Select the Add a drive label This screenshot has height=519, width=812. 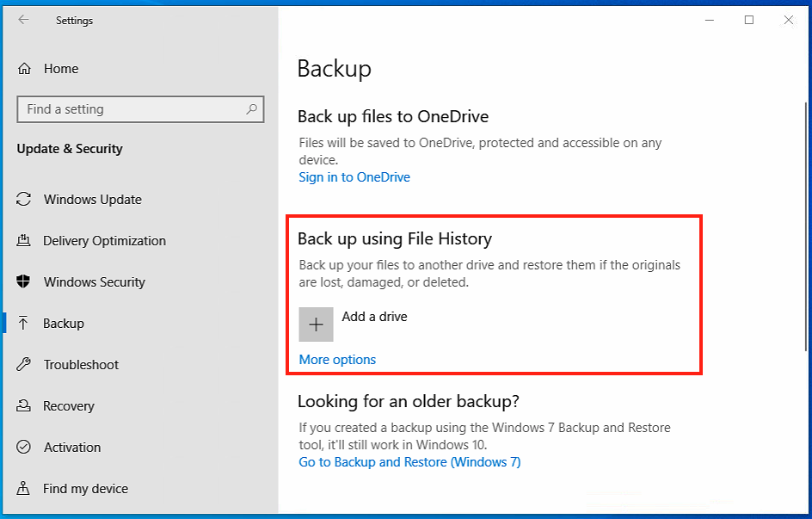tap(374, 317)
